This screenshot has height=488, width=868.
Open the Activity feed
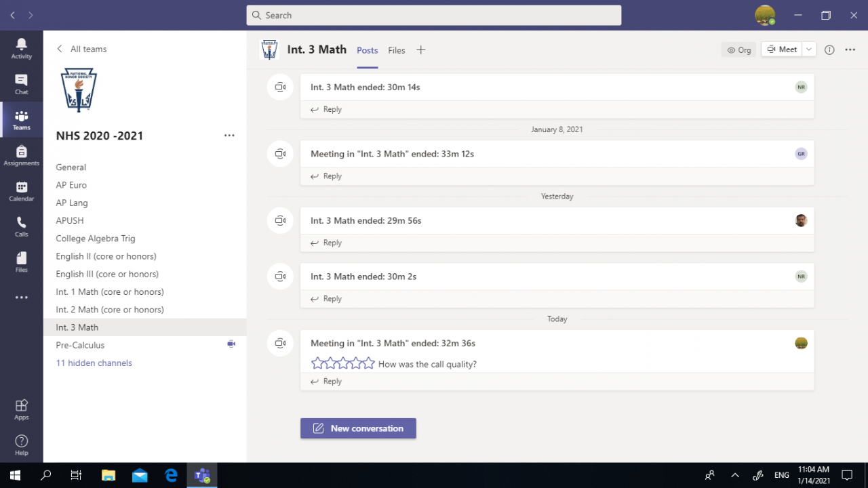(22, 48)
